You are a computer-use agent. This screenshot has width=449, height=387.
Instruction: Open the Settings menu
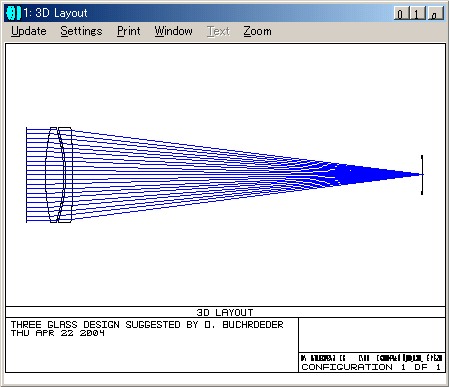[81, 31]
